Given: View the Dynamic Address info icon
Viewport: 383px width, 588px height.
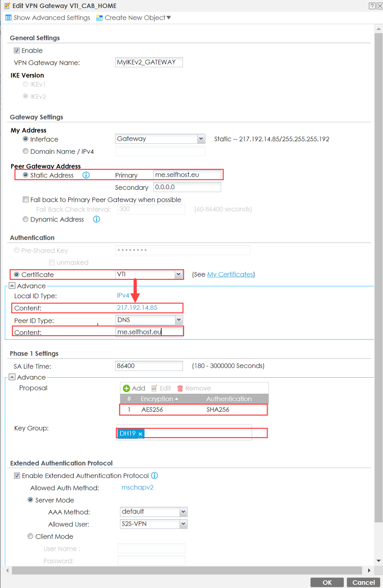Looking at the screenshot, I should click(96, 219).
